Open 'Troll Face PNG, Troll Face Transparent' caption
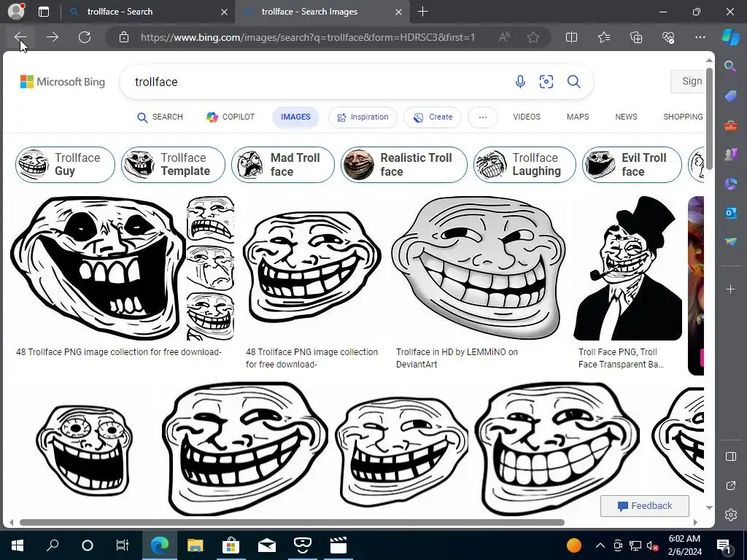 coord(621,358)
